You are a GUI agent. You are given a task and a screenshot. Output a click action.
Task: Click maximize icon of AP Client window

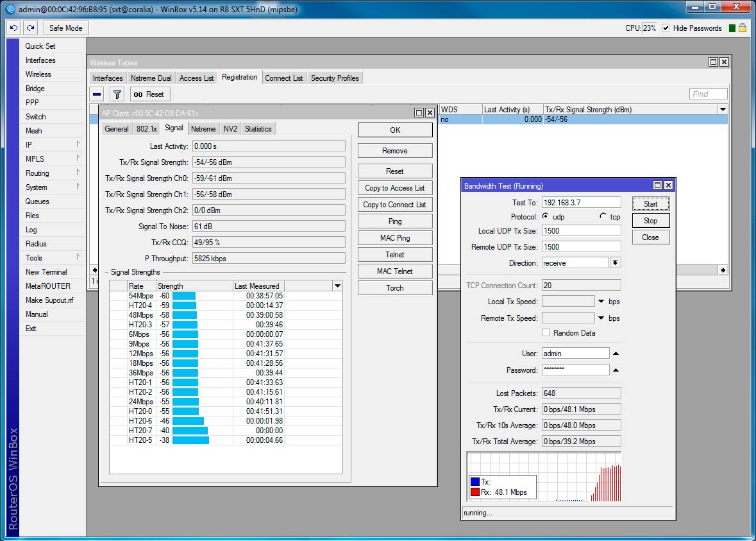click(419, 113)
